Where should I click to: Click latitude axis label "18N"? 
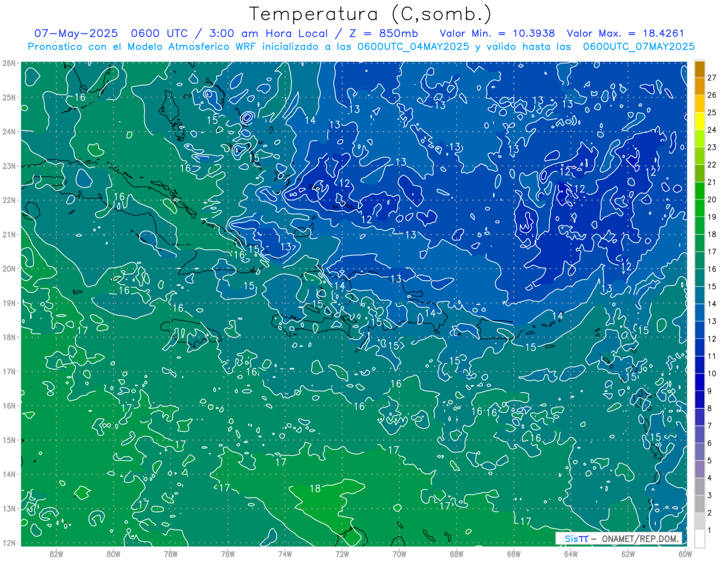point(9,337)
